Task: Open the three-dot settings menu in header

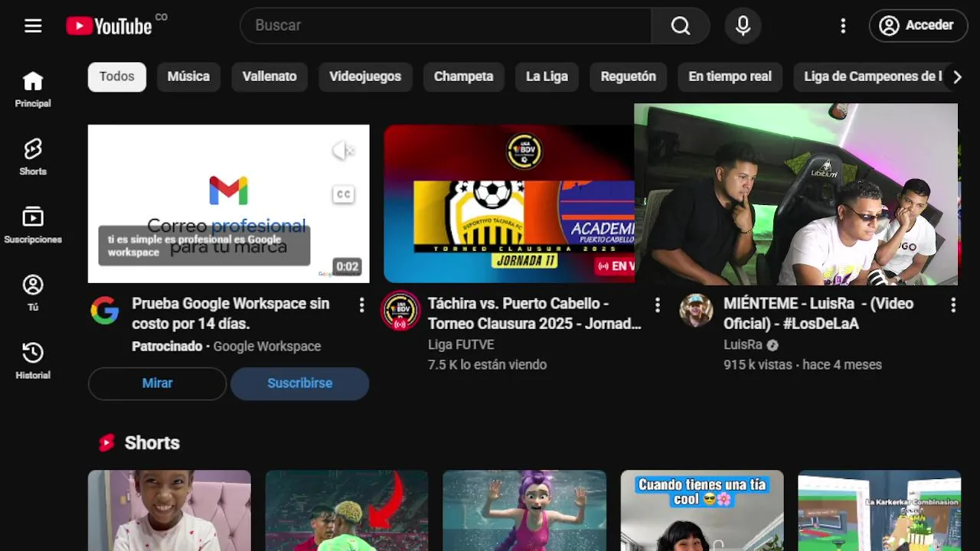Action: [843, 26]
